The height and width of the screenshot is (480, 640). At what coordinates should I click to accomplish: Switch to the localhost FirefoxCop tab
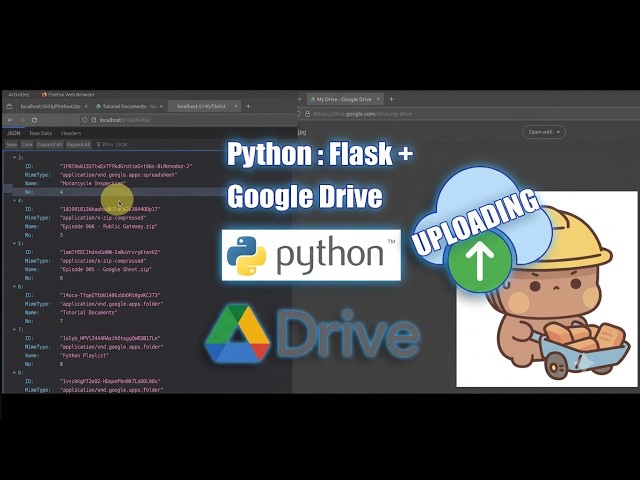click(51, 106)
